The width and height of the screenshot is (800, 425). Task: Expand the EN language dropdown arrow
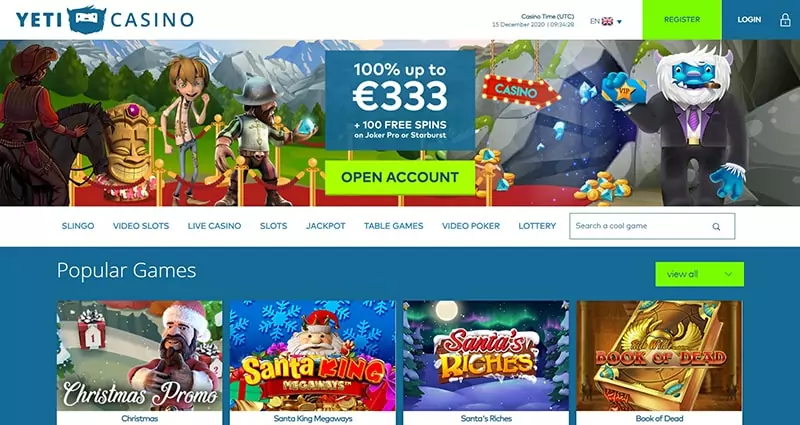coord(619,21)
